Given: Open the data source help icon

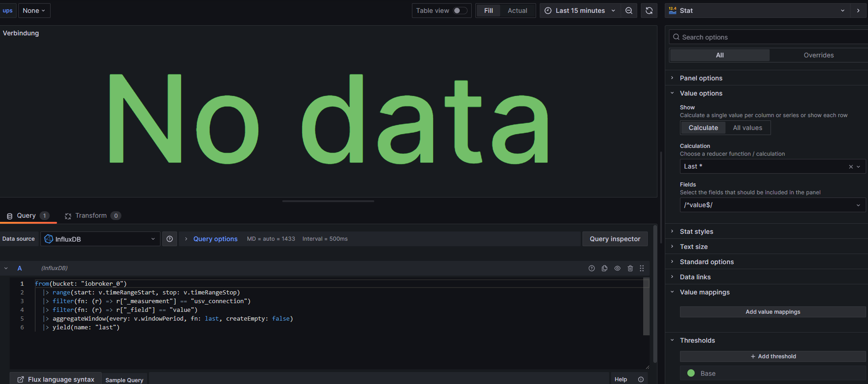Looking at the screenshot, I should (x=170, y=239).
